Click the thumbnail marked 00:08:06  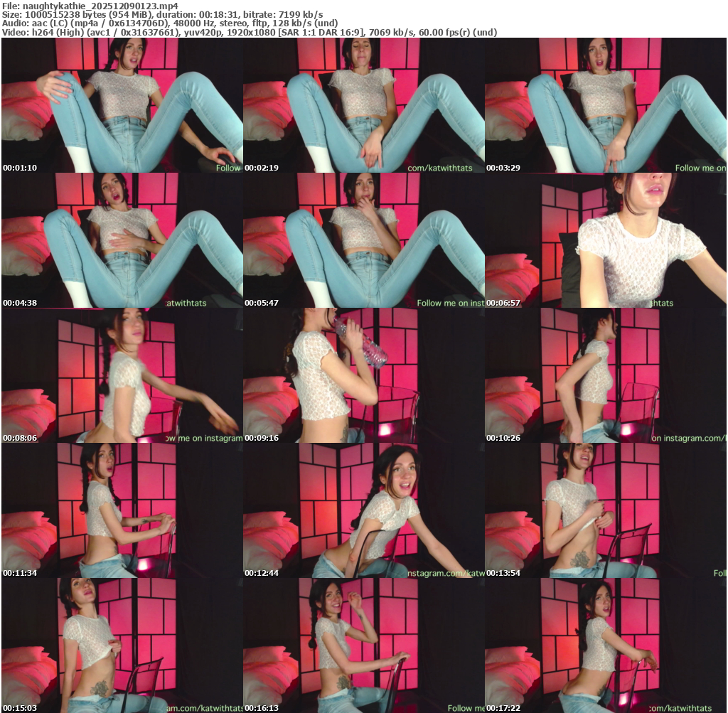122,375
